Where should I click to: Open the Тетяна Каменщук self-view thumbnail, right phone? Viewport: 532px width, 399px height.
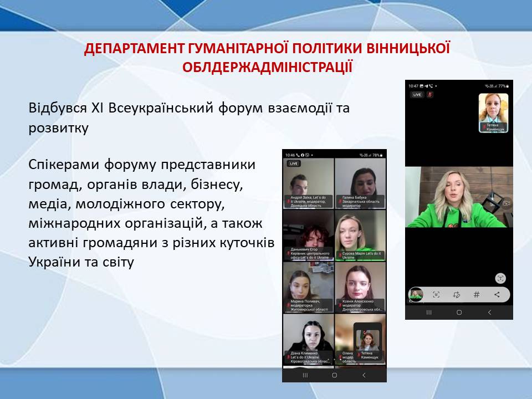[x=493, y=113]
